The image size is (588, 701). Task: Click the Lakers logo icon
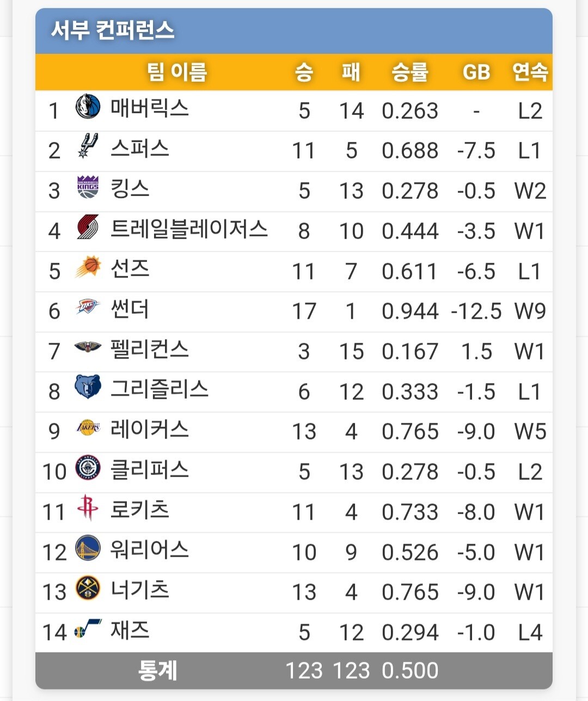(x=88, y=428)
